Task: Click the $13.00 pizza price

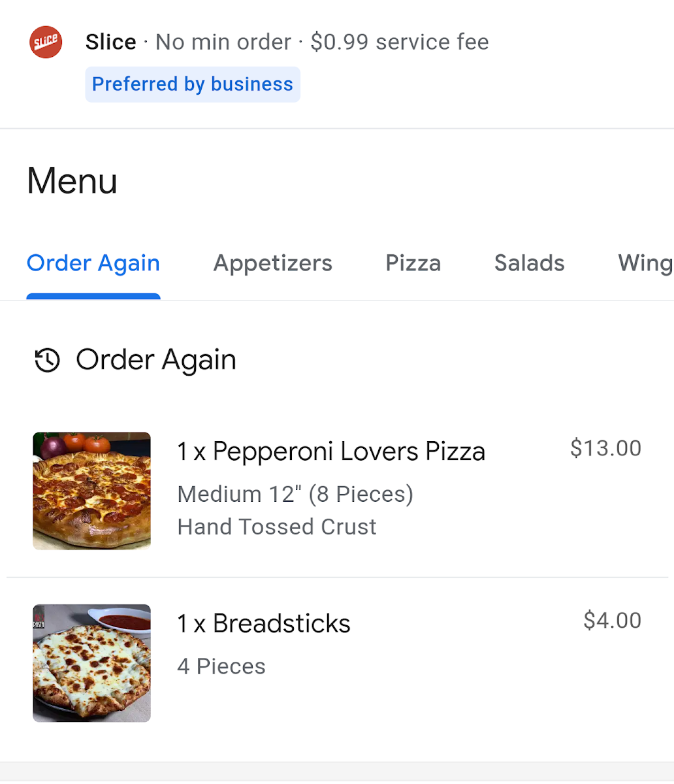Action: (x=605, y=448)
